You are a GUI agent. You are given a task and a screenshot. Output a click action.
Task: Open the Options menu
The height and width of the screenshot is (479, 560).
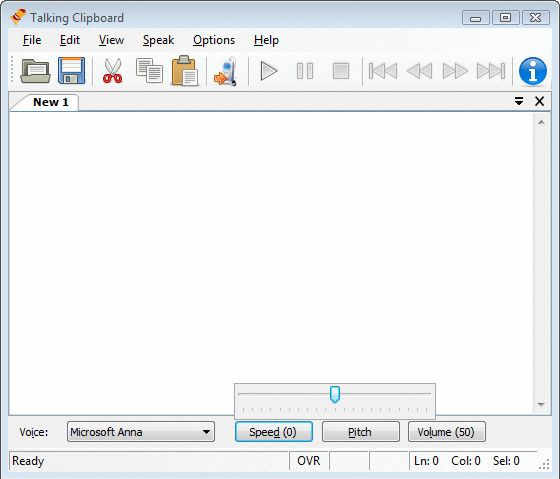tap(214, 40)
